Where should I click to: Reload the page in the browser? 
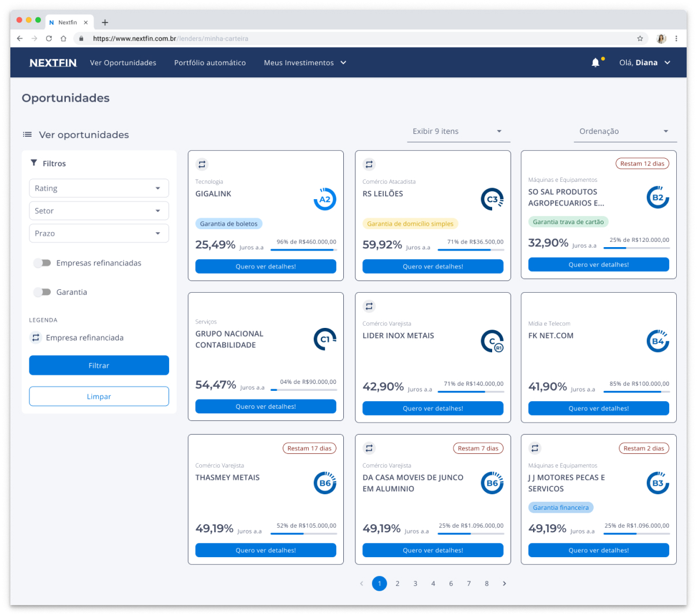(48, 39)
